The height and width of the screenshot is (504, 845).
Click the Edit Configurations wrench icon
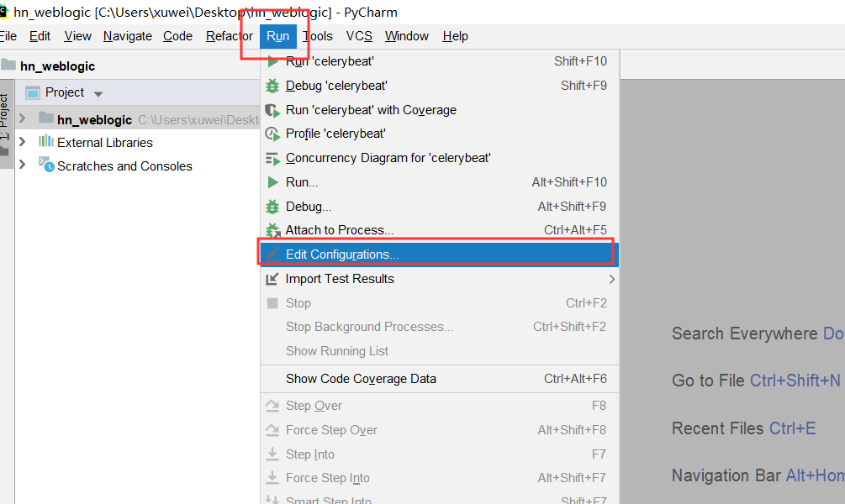click(x=271, y=253)
